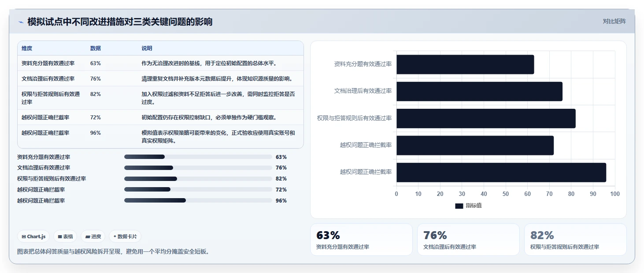This screenshot has width=644, height=273.
Task: Click the blue icon beside the panel title
Action: [x=21, y=22]
